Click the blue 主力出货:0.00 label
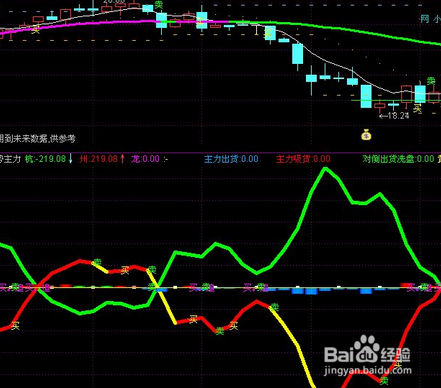441x388 pixels. [x=231, y=159]
